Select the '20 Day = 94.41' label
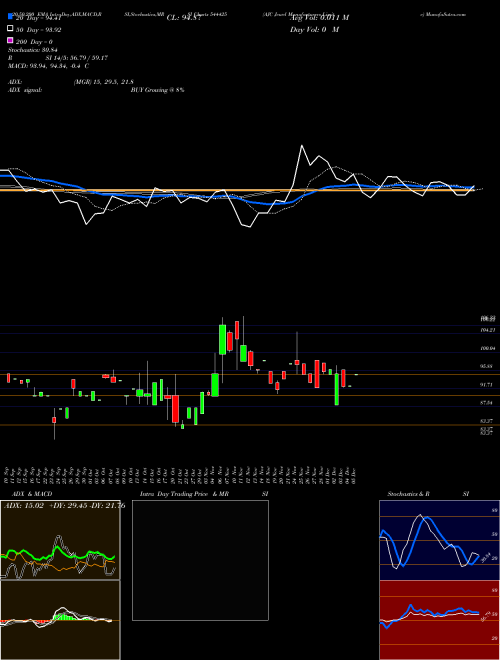Viewport: 500px width, 660px height. coord(38,18)
